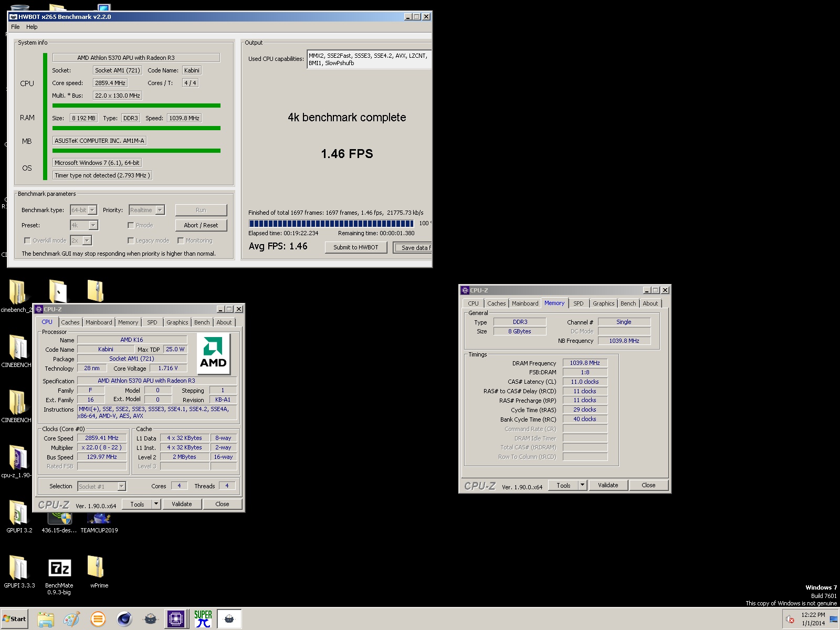Click the benchmark progress bar
840x630 pixels.
[331, 223]
